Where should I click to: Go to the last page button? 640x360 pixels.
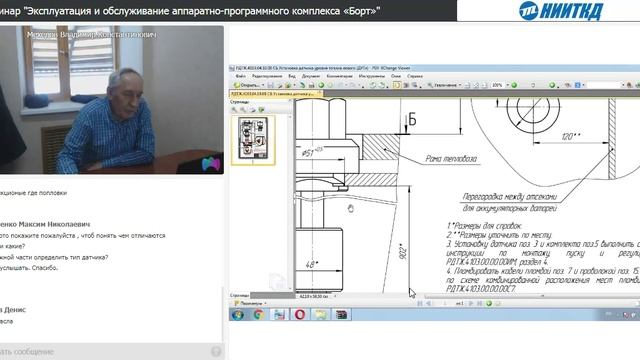pyautogui.click(x=480, y=303)
